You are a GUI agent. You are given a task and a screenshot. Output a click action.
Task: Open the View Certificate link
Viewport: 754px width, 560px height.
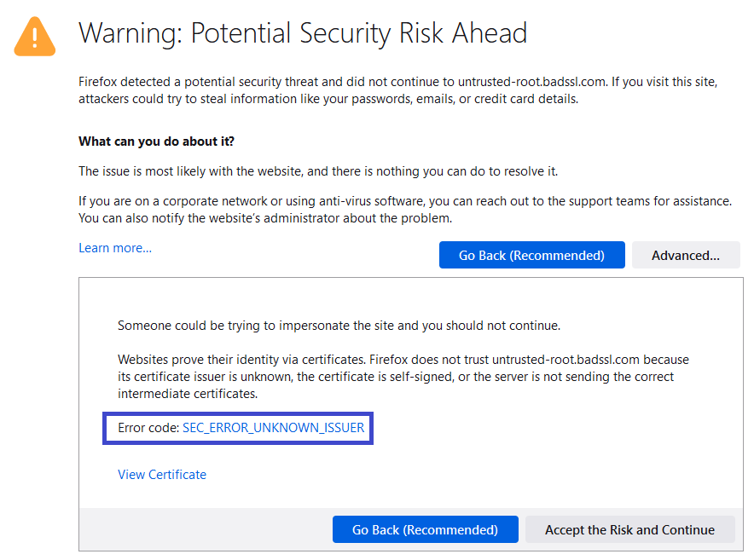(162, 474)
